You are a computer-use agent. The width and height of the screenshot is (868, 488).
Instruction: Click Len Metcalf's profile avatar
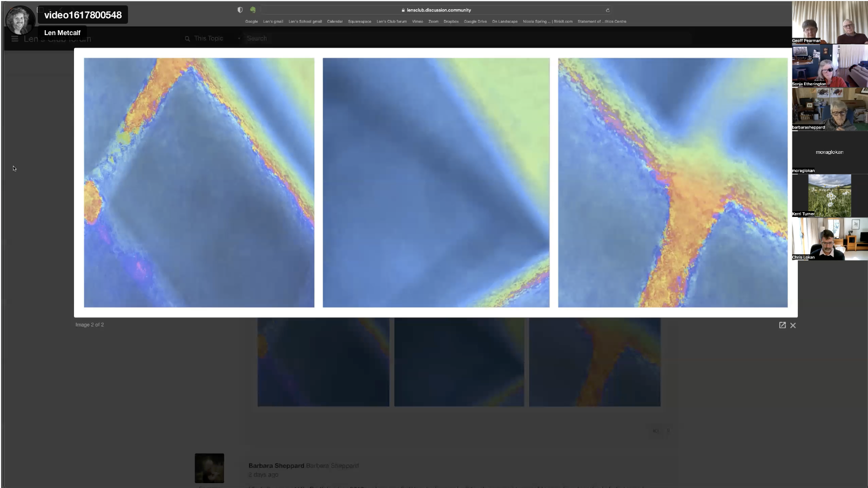[x=20, y=21]
